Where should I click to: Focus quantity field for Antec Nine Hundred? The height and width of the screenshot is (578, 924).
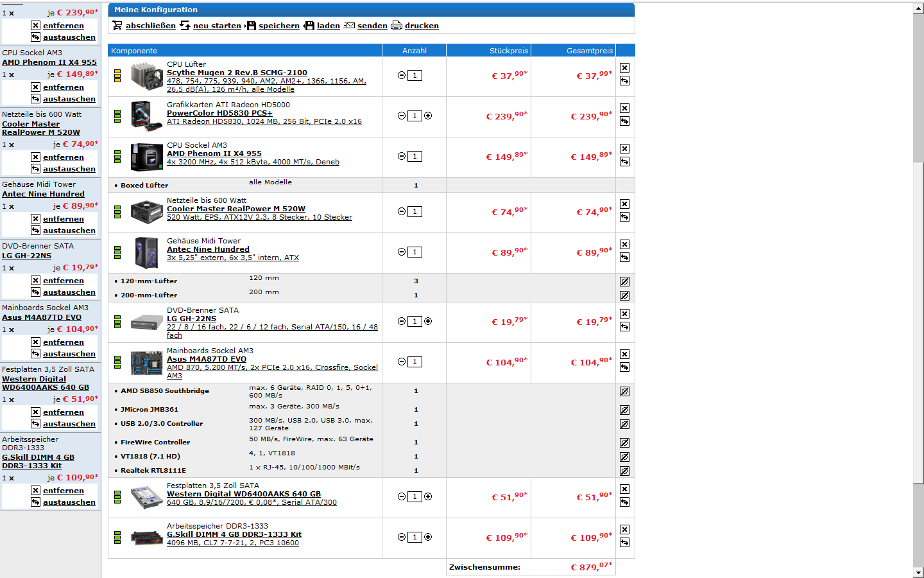coord(415,252)
